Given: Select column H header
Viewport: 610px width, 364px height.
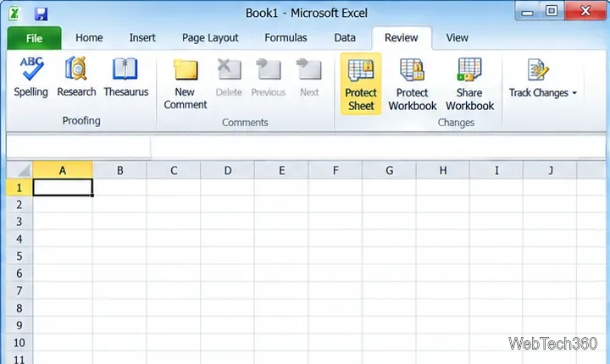Looking at the screenshot, I should pos(443,170).
